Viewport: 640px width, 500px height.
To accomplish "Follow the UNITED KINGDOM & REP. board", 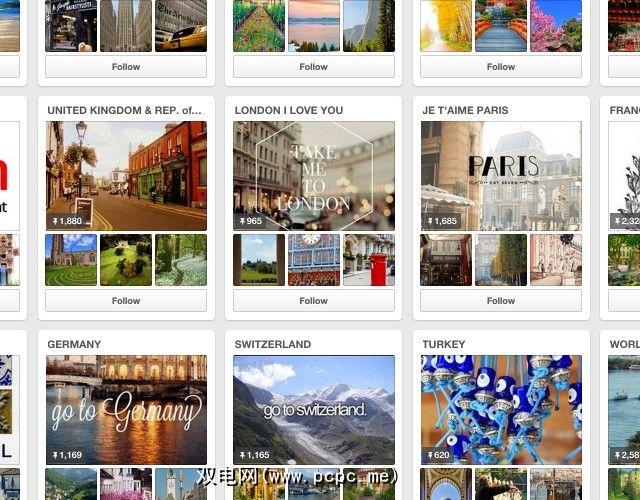I will click(126, 300).
